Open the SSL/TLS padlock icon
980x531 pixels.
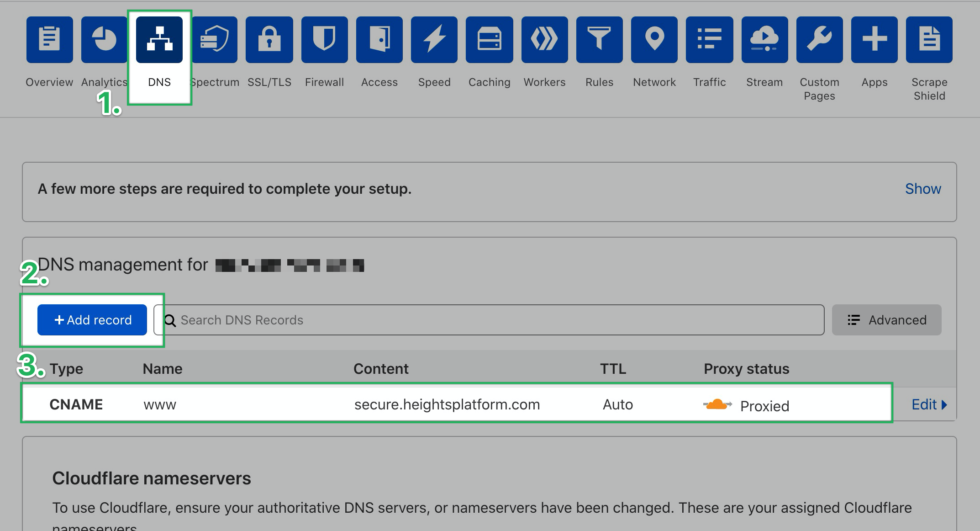coord(269,39)
